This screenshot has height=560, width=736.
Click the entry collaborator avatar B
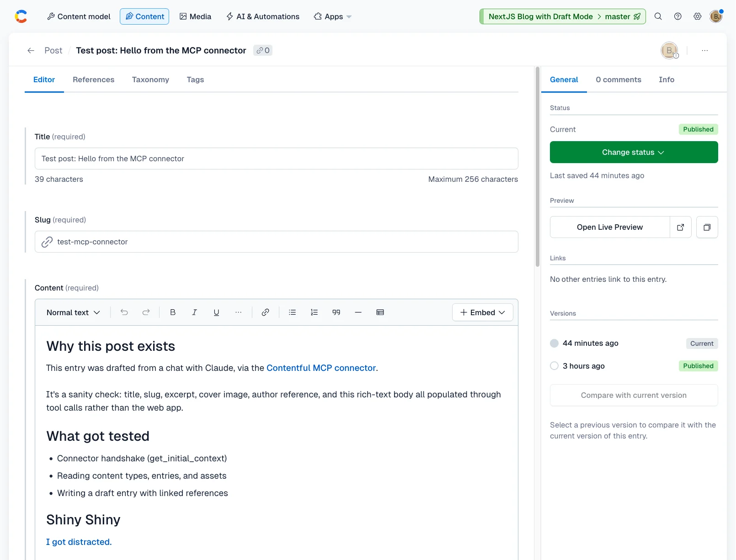(669, 50)
